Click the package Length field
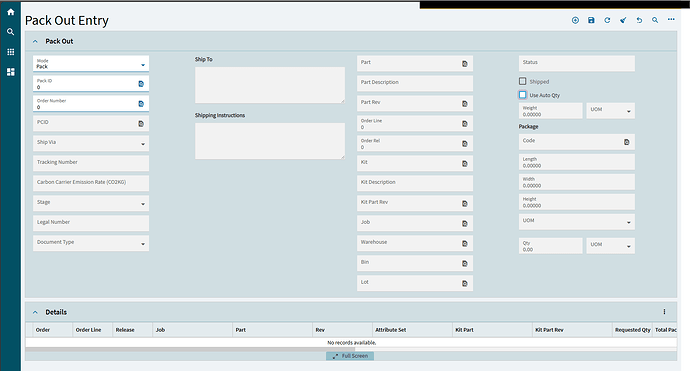This screenshot has height=371, width=690. tap(576, 162)
